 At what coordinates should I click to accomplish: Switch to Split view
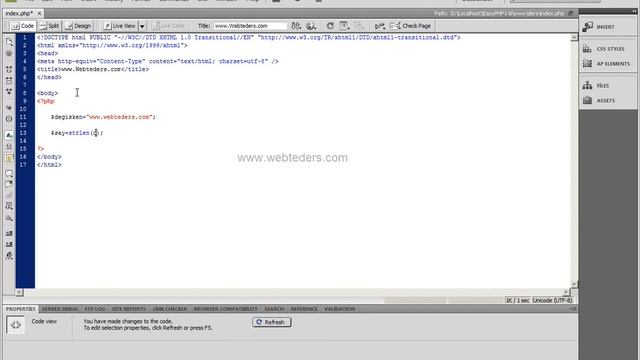(x=49, y=26)
